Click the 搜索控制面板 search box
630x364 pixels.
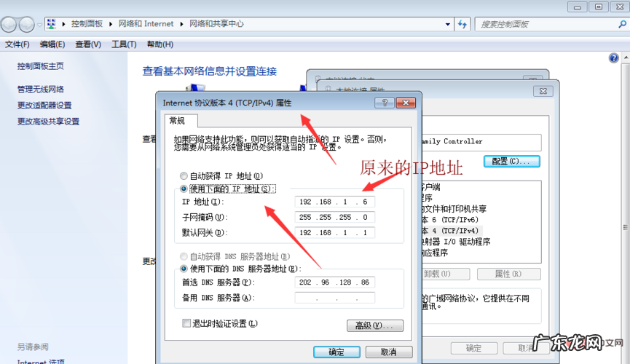(546, 24)
